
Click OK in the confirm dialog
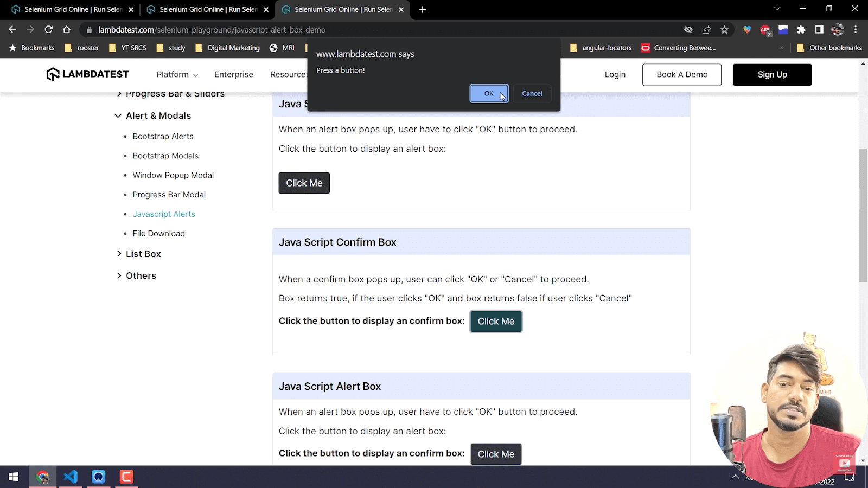click(x=489, y=93)
